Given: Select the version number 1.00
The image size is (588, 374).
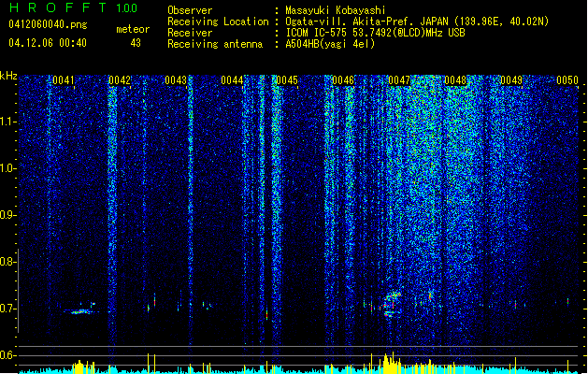Looking at the screenshot, I should coord(127,7).
